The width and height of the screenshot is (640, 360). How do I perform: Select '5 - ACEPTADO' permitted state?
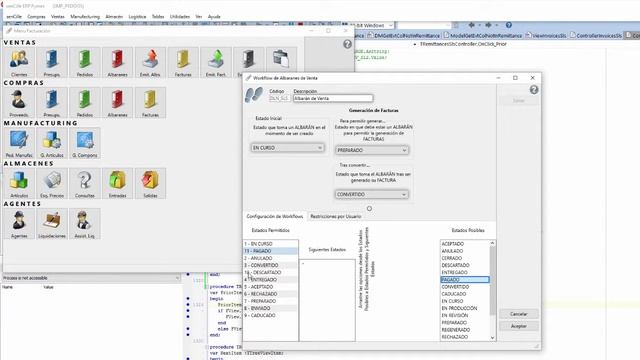pyautogui.click(x=271, y=287)
